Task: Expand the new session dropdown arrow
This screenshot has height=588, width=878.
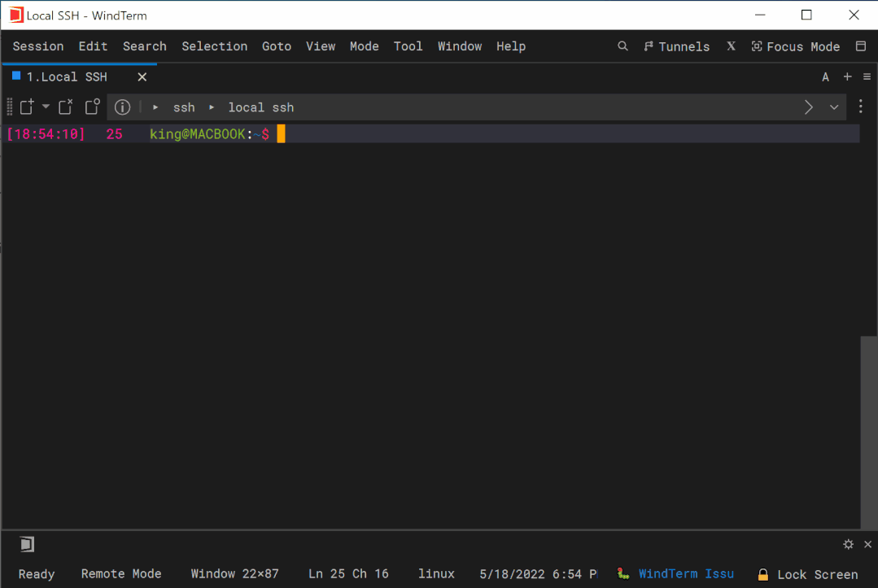Action: [46, 107]
